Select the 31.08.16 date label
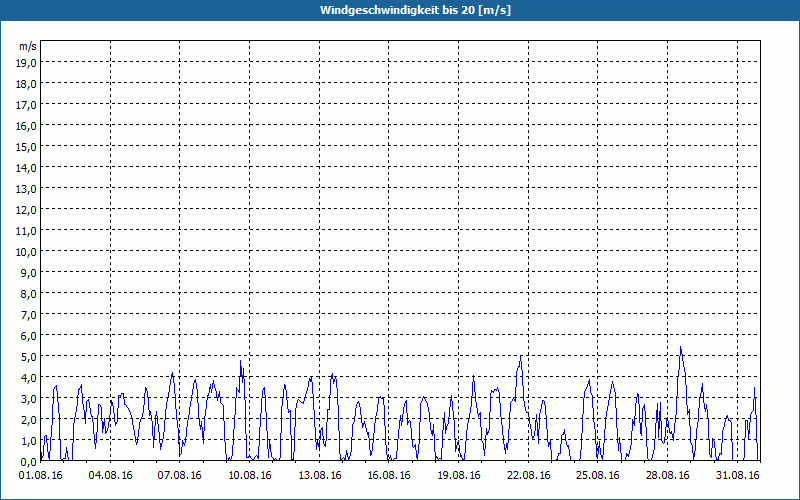The width and height of the screenshot is (800, 500). click(x=738, y=476)
